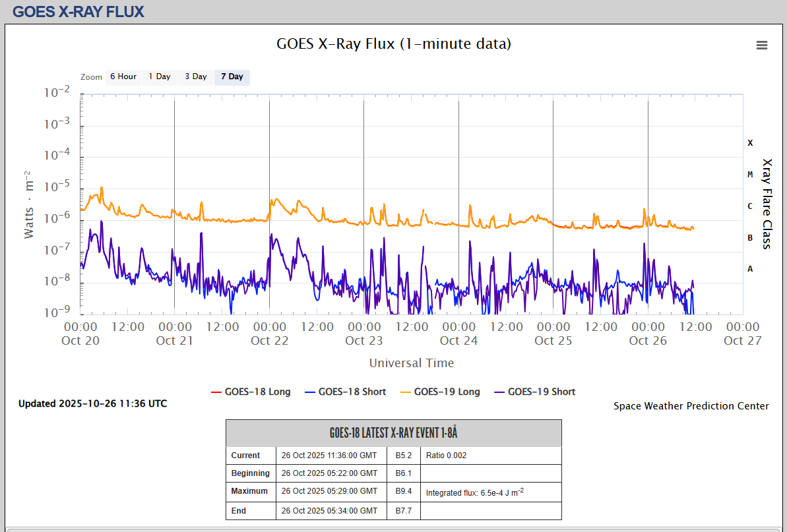Viewport: 787px width, 532px height.
Task: Click the red GOES-18 Long legend line
Action: pos(216,392)
